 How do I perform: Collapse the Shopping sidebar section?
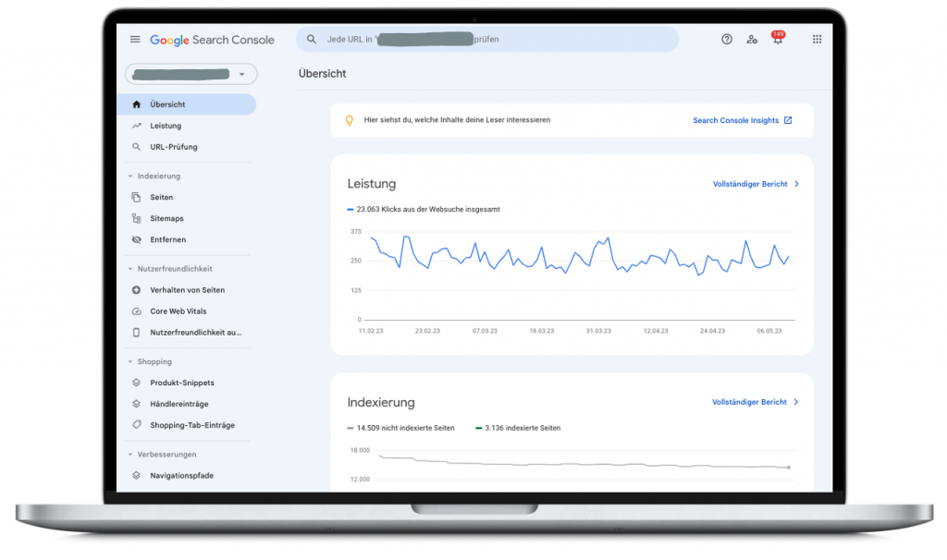[x=130, y=361]
